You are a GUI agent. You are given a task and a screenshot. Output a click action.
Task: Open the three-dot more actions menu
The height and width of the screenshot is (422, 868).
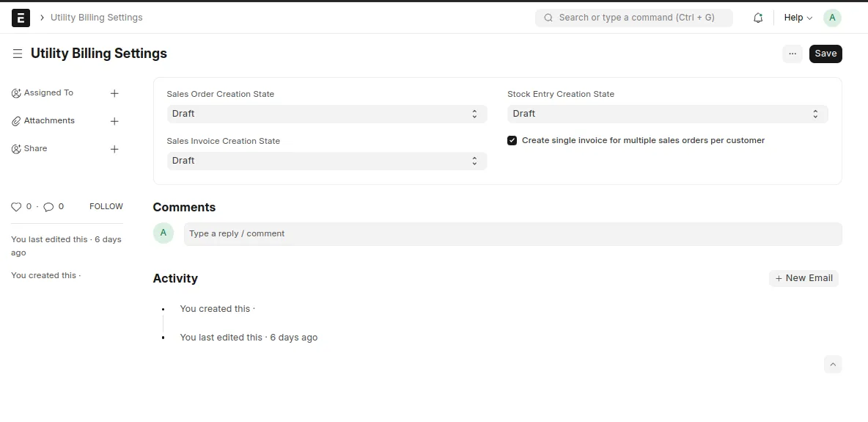click(792, 54)
